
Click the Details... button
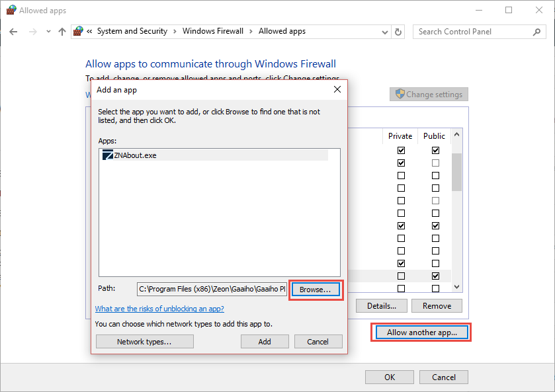(382, 305)
